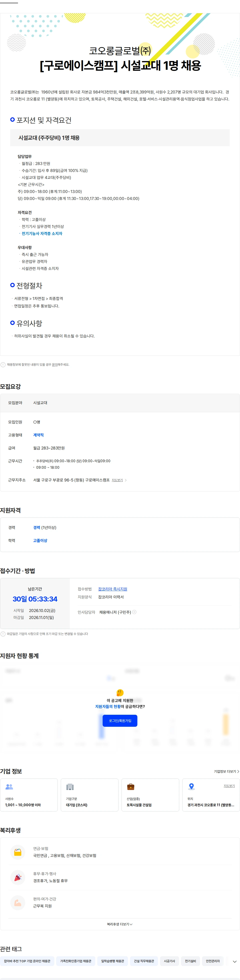Click 마감일 2026.11.01(일) date
The image size is (240, 980).
(41, 617)
